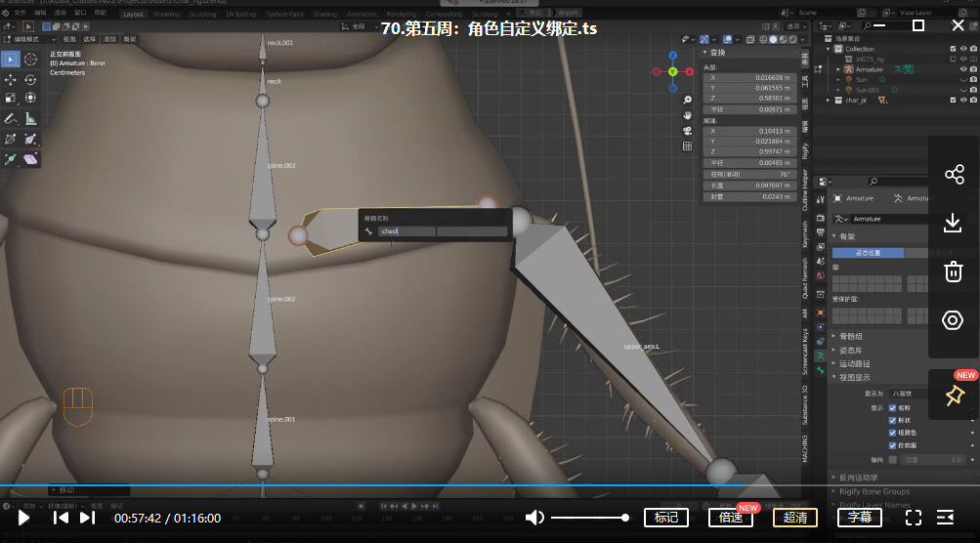Expand the 骨骼组 bone groups panel
The image size is (980, 543).
850,336
